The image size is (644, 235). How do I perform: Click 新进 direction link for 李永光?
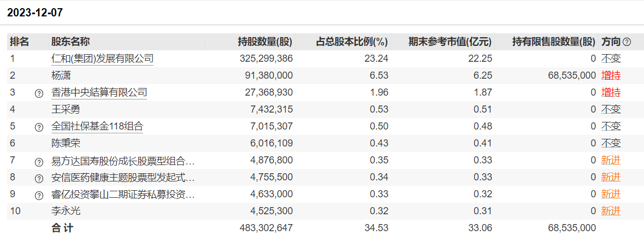tap(611, 211)
